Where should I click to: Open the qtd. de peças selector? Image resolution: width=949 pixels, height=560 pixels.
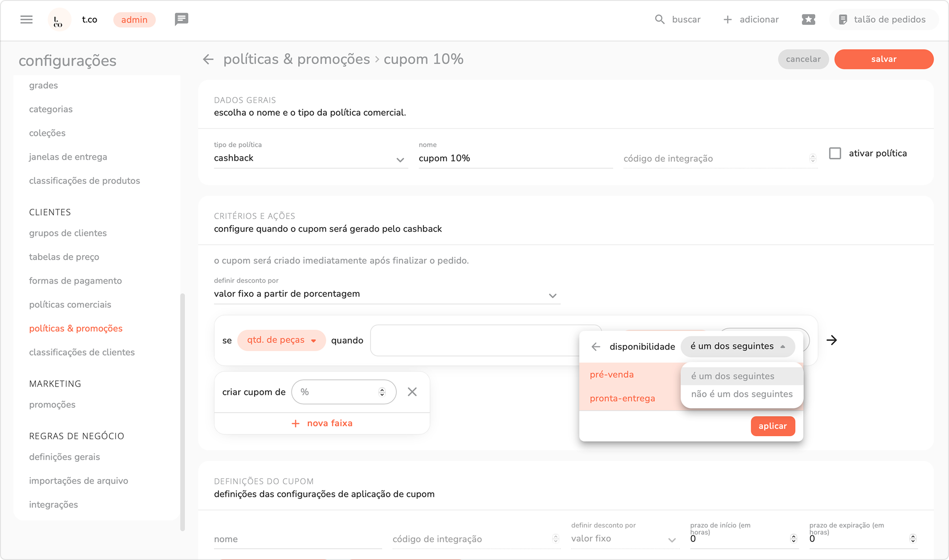point(281,340)
